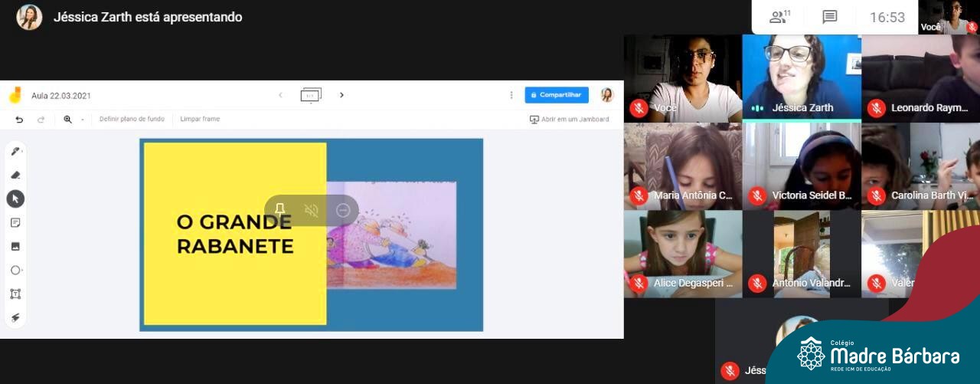
Task: Select the Pen tool in Jamboard
Action: 15,152
